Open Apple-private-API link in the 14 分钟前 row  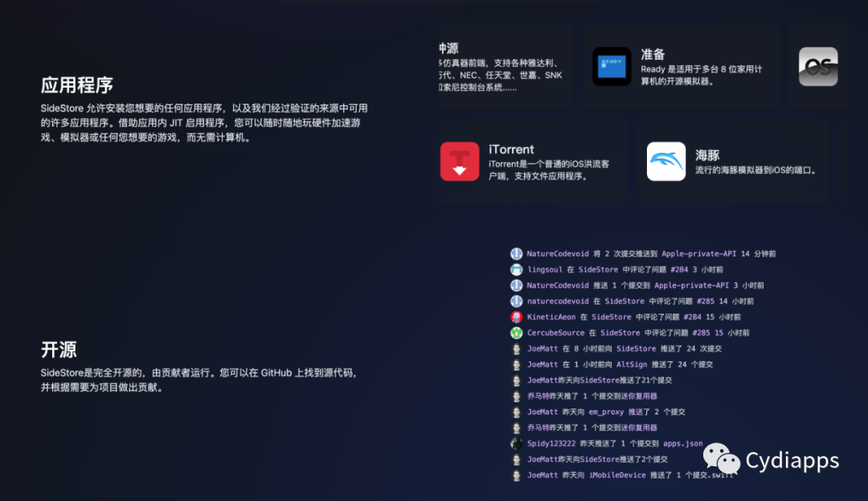point(698,253)
